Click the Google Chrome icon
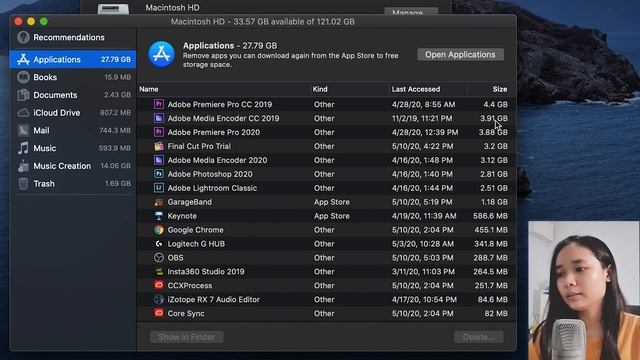The image size is (640, 360). [159, 230]
